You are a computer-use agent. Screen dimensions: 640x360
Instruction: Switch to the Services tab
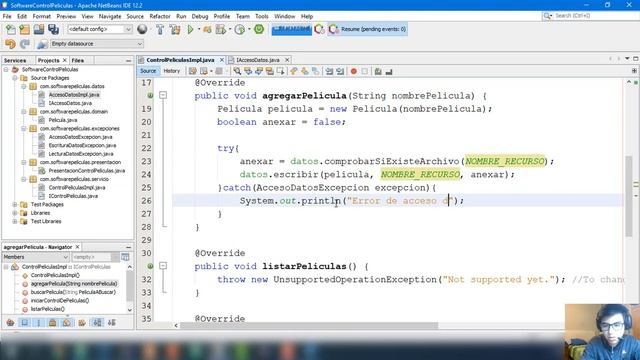[15, 60]
